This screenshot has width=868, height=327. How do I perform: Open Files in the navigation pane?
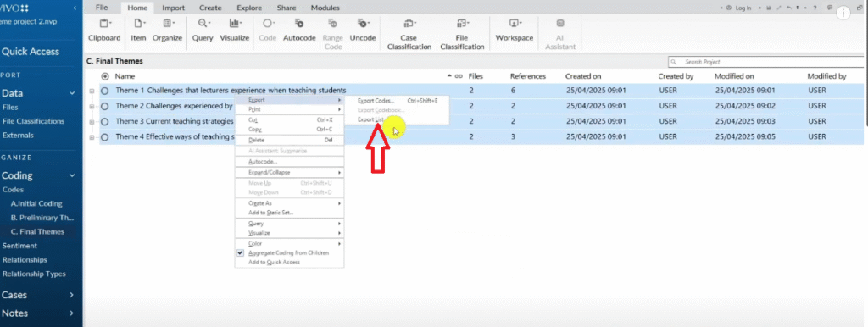(10, 108)
